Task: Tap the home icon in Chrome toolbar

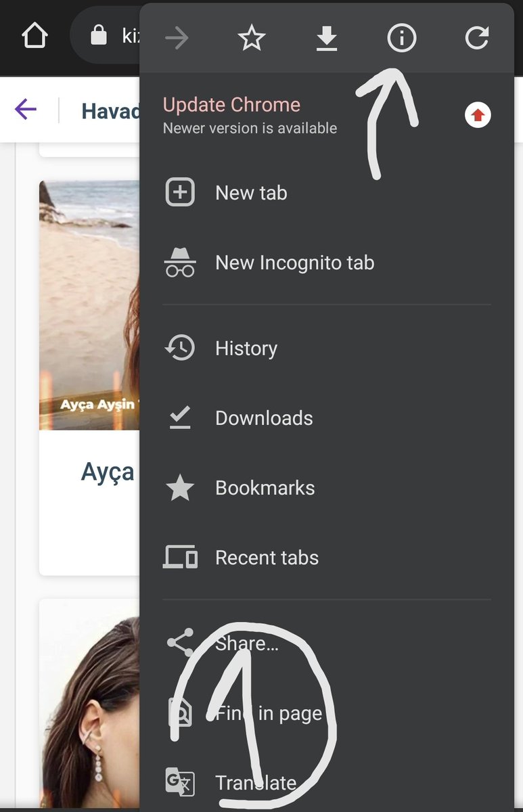Action: coord(35,37)
